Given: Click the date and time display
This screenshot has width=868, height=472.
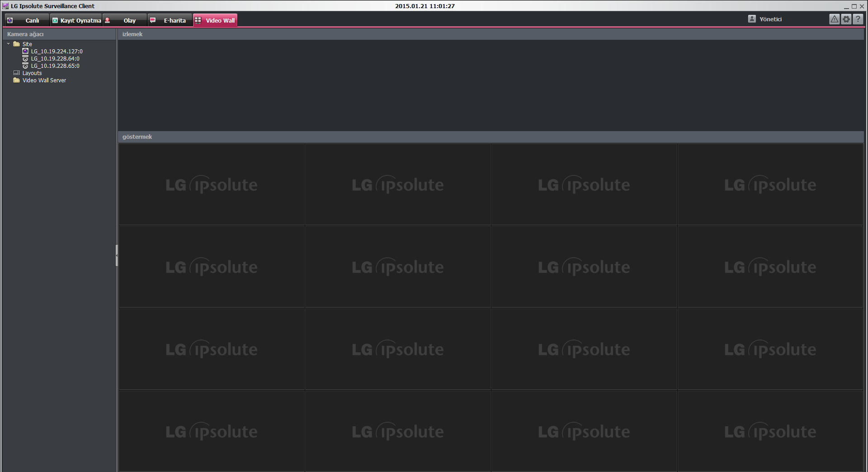Looking at the screenshot, I should click(x=425, y=6).
